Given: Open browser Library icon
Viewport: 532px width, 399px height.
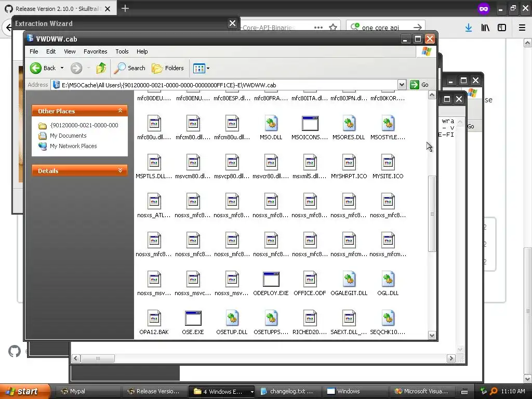Looking at the screenshot, I should (485, 28).
